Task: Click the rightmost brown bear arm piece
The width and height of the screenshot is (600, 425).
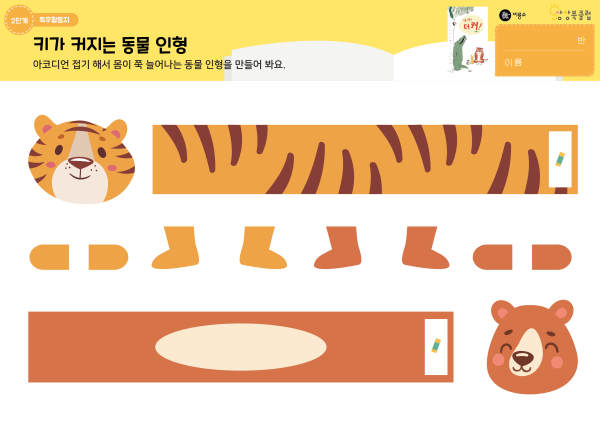Action: click(x=552, y=257)
